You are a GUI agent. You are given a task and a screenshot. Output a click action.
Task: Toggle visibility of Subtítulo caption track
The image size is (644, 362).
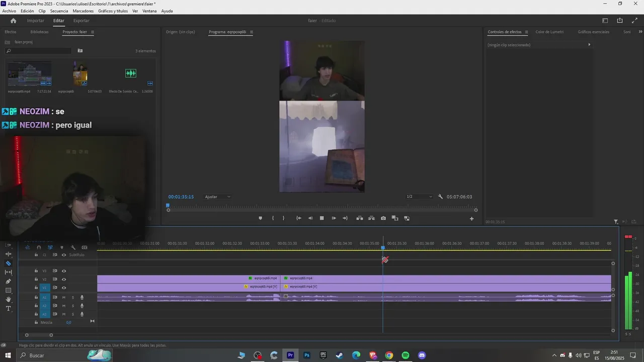(x=64, y=255)
